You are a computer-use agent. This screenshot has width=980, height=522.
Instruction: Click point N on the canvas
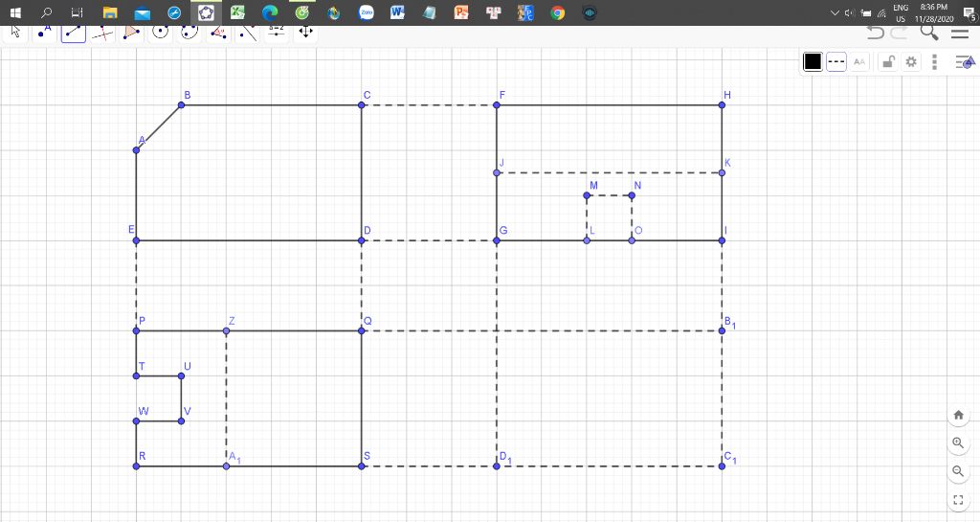coord(632,195)
